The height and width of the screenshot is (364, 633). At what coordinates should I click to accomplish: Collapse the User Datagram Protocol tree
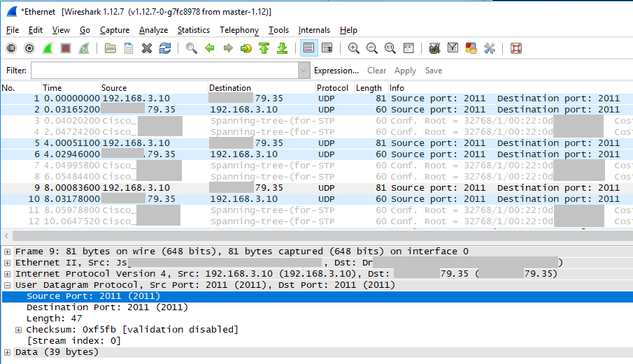[7, 285]
